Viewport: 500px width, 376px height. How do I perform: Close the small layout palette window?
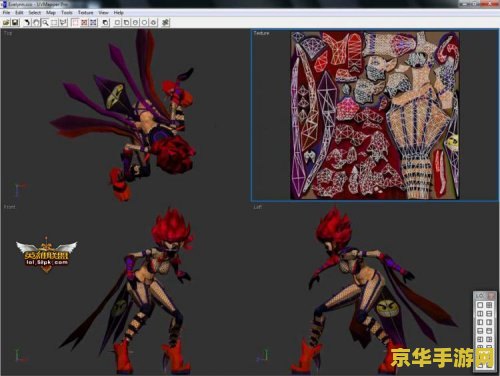(492, 296)
